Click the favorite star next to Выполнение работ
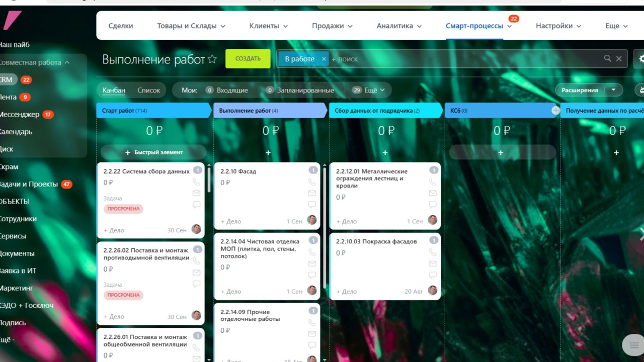644x362 pixels. click(212, 59)
